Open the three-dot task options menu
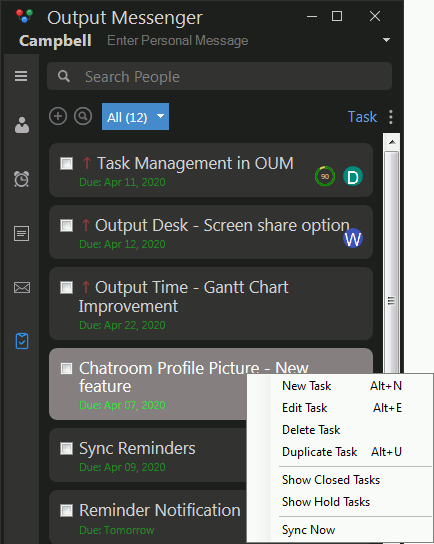Screen dimensions: 434x544 [x=391, y=117]
